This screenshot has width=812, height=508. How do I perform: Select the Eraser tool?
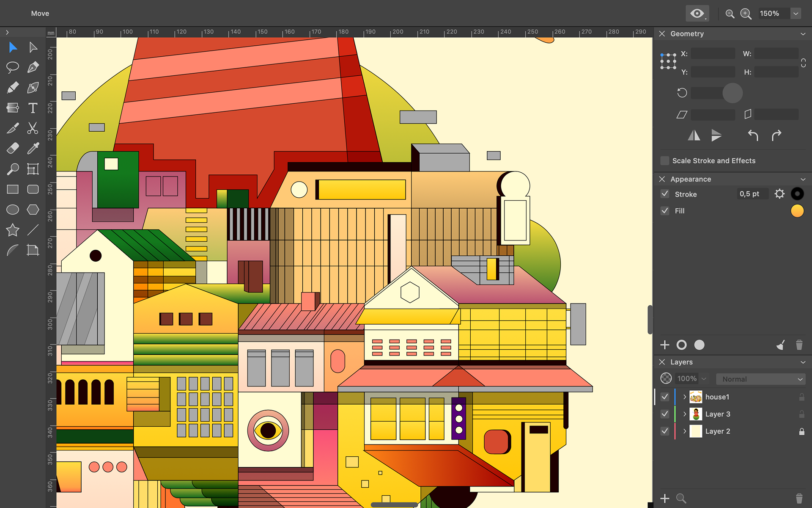tap(13, 148)
